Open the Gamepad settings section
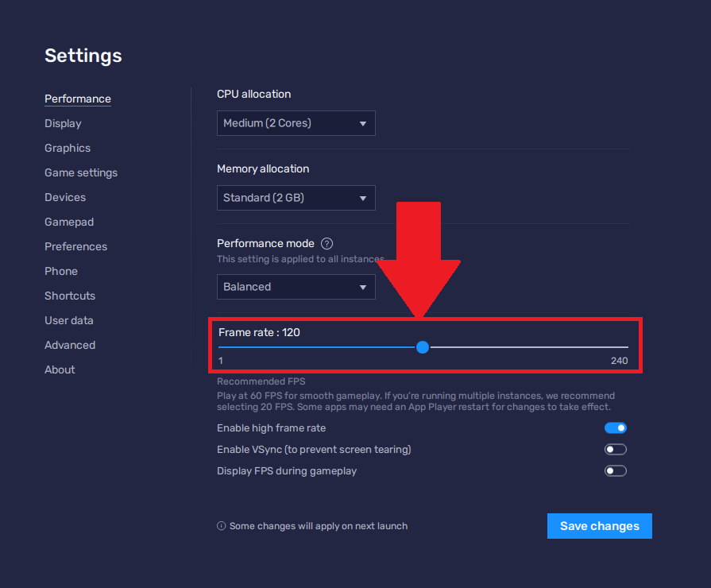The height and width of the screenshot is (588, 711). point(69,222)
